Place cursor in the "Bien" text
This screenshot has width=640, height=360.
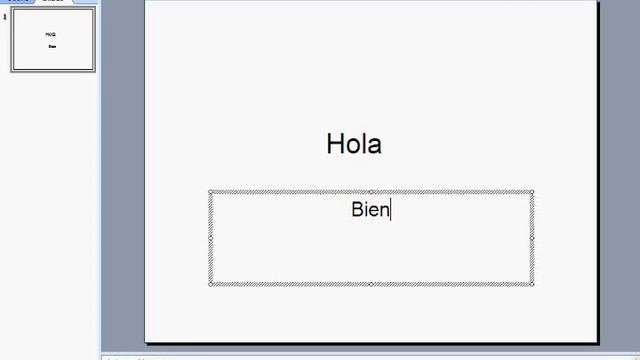point(371,209)
